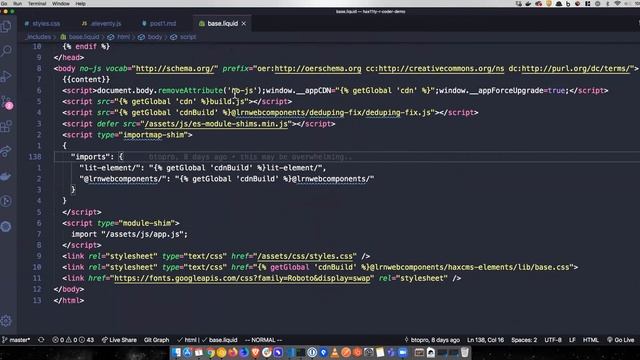
Task: Open Brave browser from the Dock
Action: [256, 353]
